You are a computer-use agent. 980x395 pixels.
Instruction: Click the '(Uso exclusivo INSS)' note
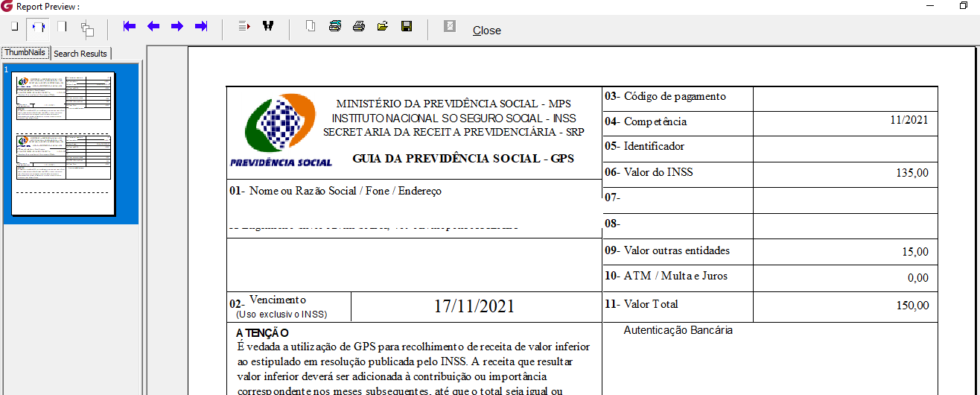coord(281,314)
